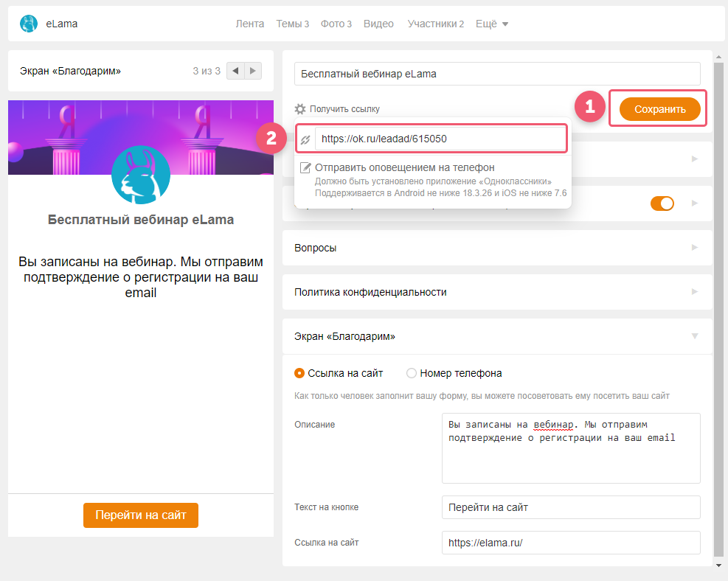
Task: Go to previous preview screen arrow
Action: (x=235, y=71)
